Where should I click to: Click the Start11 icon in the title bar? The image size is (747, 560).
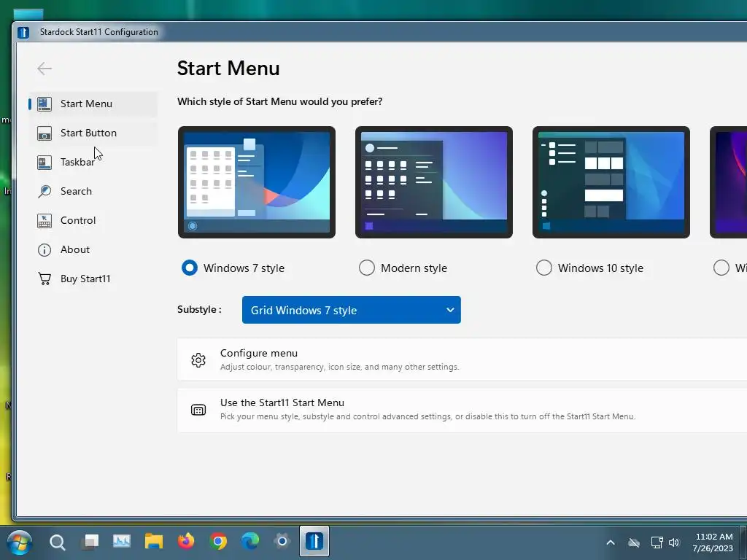click(23, 32)
